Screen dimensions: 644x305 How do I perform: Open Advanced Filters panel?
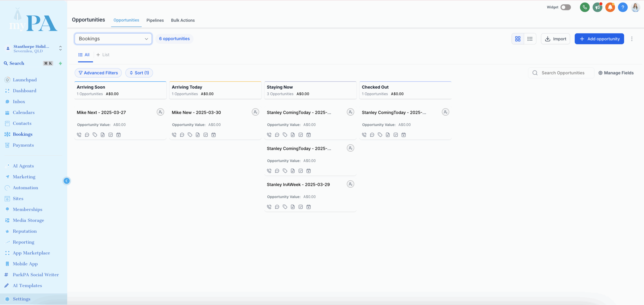coord(98,73)
